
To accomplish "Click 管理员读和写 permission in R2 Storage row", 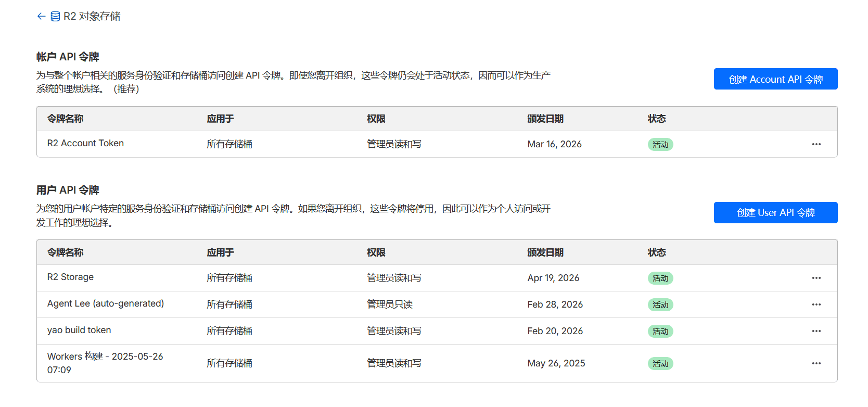I will [394, 278].
